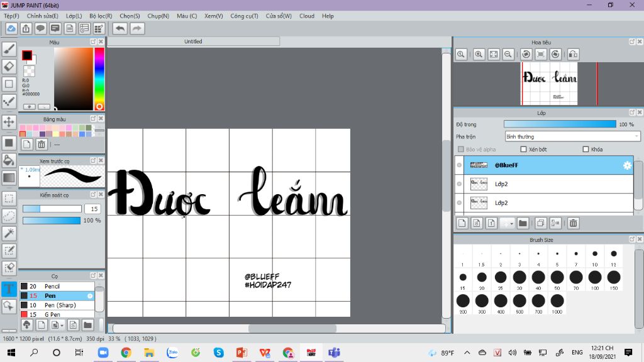Open the Cửa sổ(W) menu
The image size is (644, 362).
tap(279, 16)
